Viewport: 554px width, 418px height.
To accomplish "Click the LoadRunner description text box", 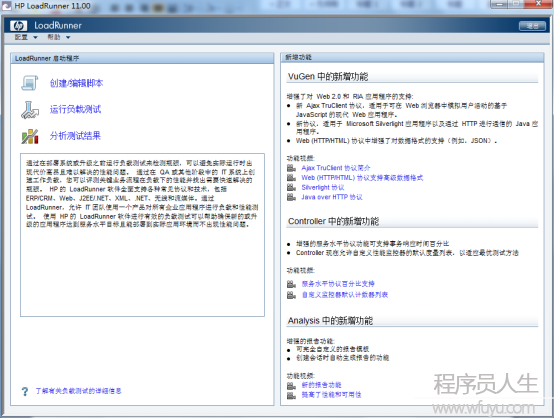I will (x=142, y=235).
